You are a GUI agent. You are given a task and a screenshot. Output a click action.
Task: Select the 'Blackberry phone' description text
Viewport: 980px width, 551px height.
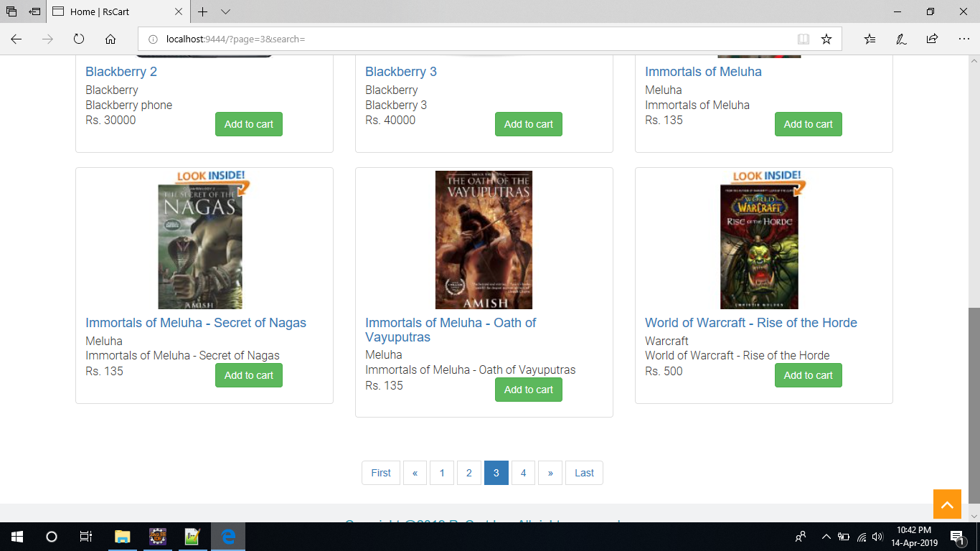pyautogui.click(x=129, y=105)
